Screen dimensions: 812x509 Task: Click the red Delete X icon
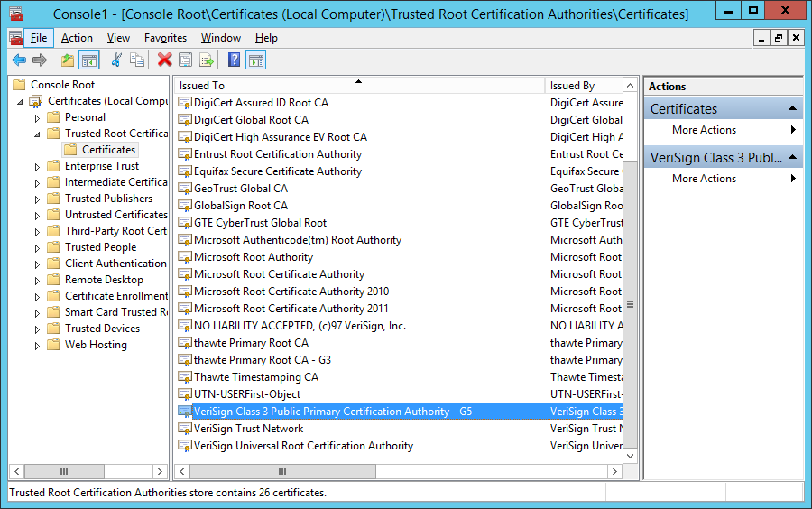[x=165, y=60]
